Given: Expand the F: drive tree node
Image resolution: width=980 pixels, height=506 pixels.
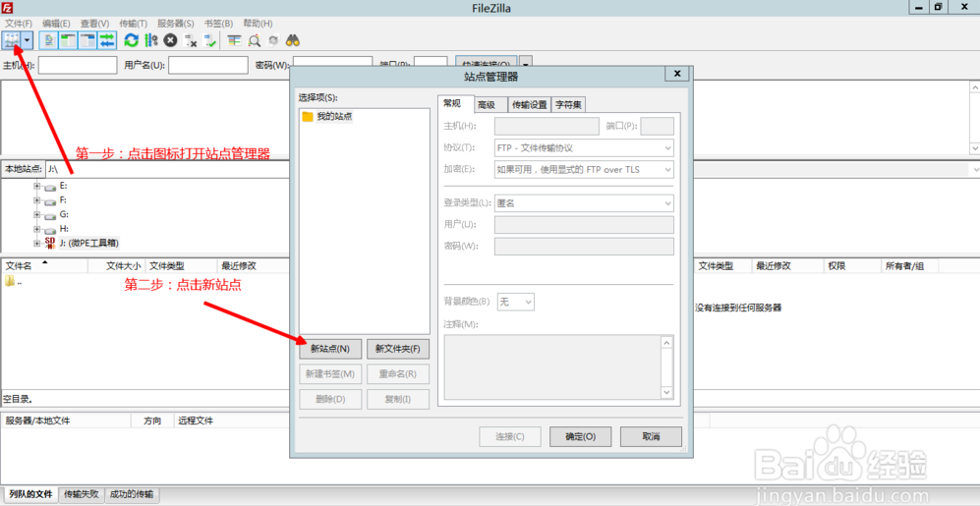Looking at the screenshot, I should click(x=37, y=200).
